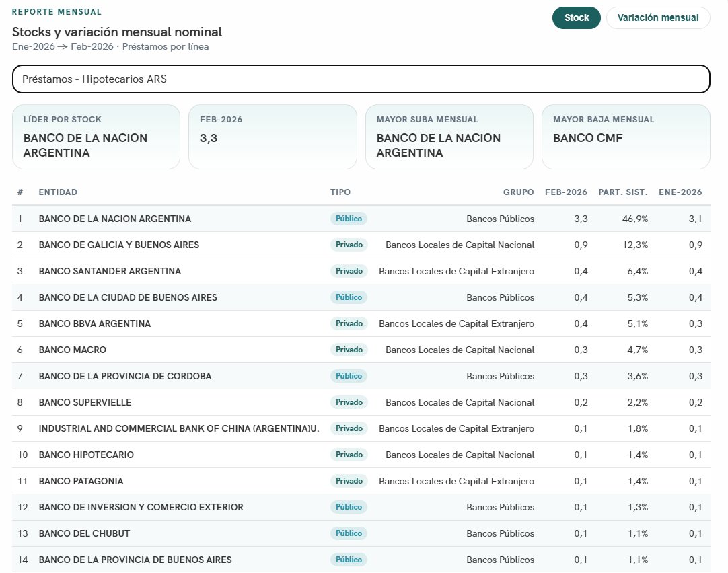728x573 pixels.
Task: Click 12,3% share for Banco Galicia
Action: click(635, 245)
